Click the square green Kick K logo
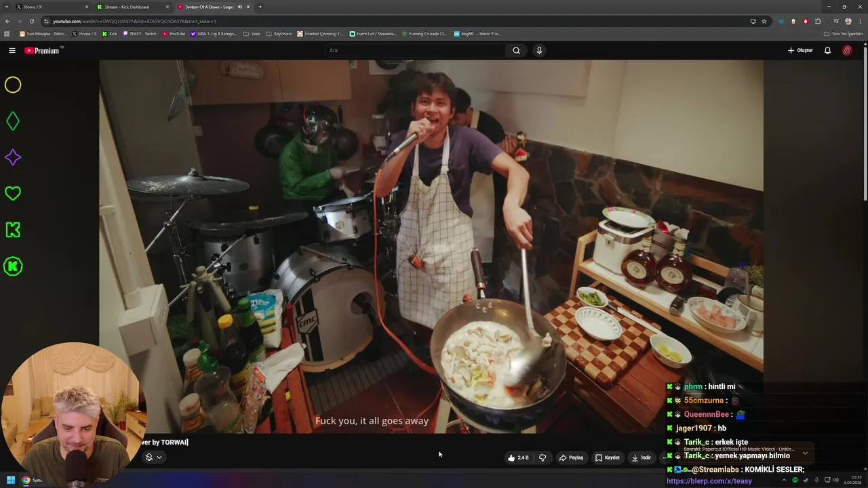 [13, 230]
